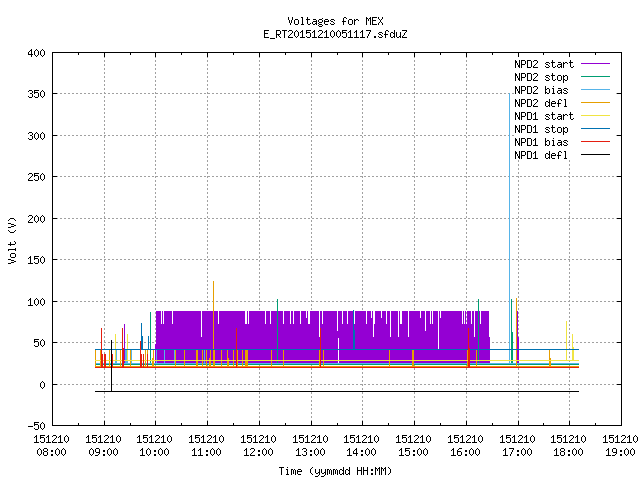The width and height of the screenshot is (640, 480).
Task: Click the light blue NPD2 bias swatch
Action: pos(595,90)
